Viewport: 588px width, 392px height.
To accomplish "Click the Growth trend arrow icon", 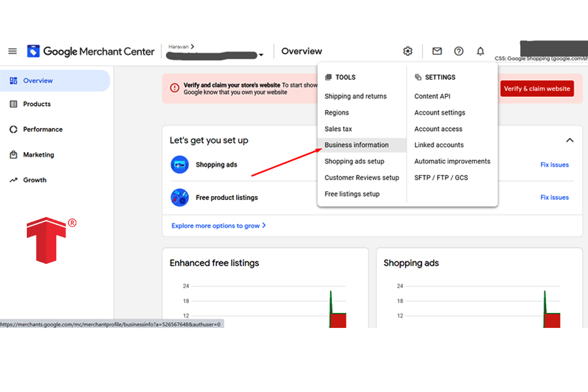I will tap(14, 180).
